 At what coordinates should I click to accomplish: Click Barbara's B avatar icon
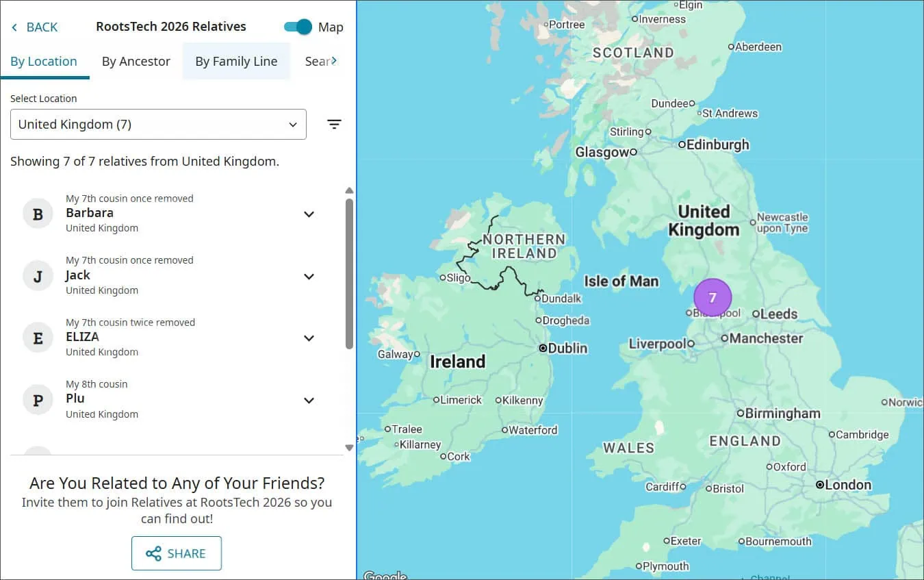(38, 214)
